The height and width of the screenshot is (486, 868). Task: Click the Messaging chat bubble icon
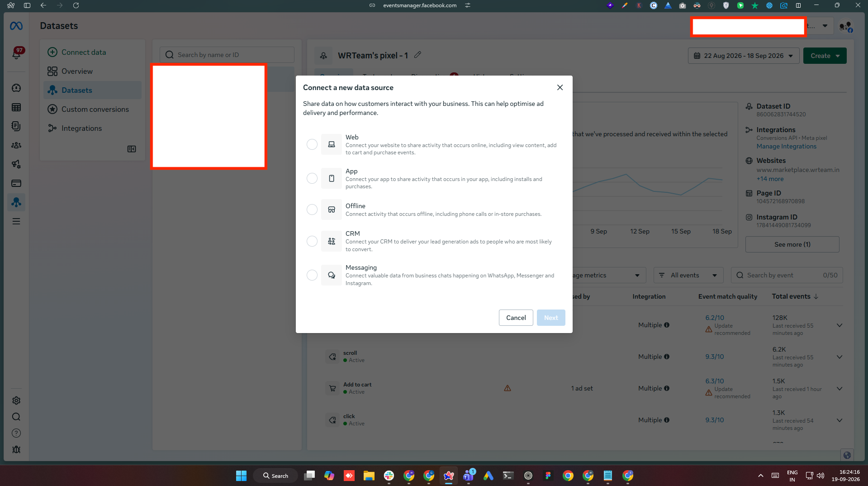coord(332,275)
